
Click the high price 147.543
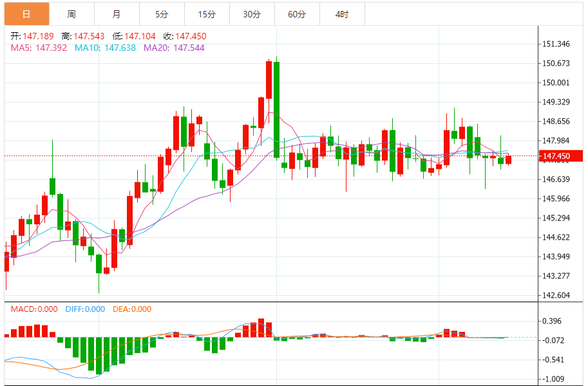(89, 36)
